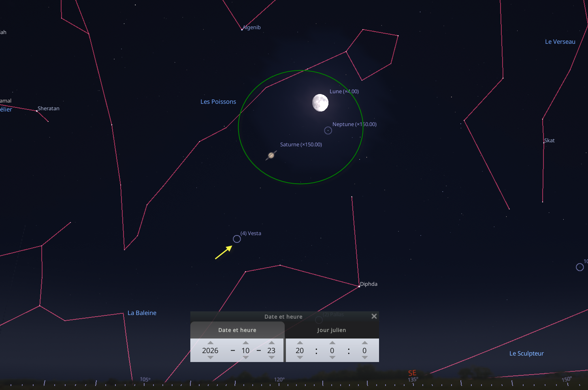Increase the seconds with the up arrow
The width and height of the screenshot is (588, 390).
pyautogui.click(x=364, y=343)
